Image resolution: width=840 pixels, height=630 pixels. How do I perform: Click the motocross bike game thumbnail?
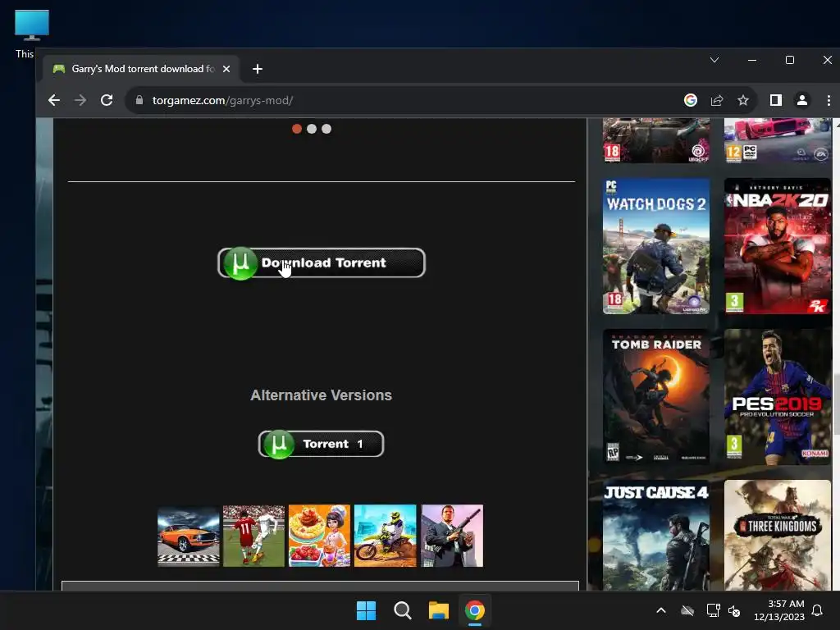386,536
